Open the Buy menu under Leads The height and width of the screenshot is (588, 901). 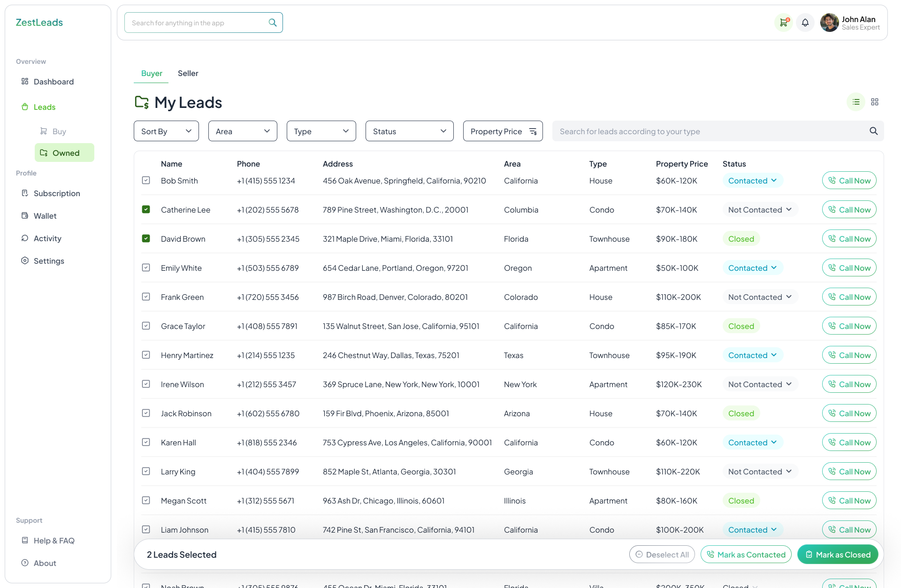coord(59,131)
